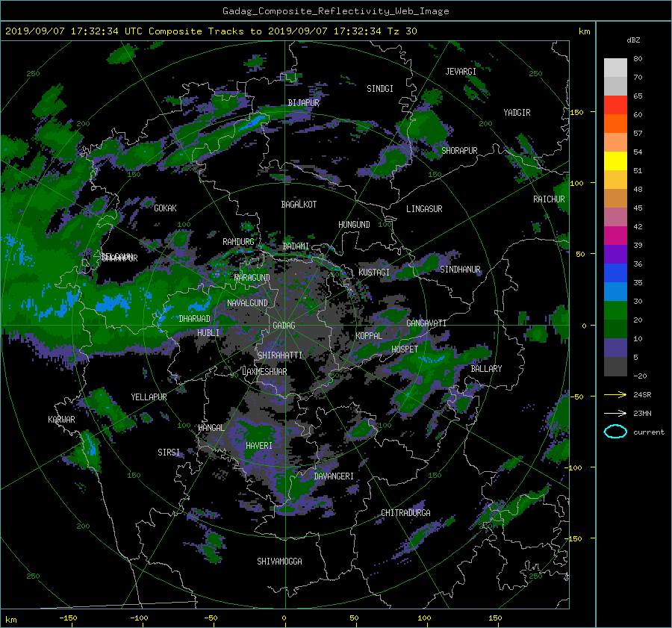Click the HANGAL city label

pos(211,428)
